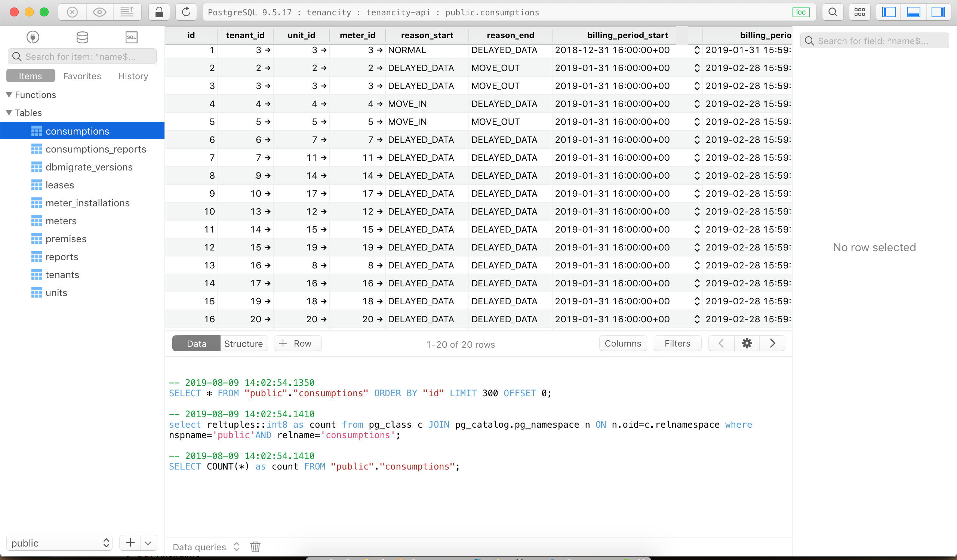Screen dimensions: 957x560
Task: Click the Structure tab for schema
Action: click(243, 343)
